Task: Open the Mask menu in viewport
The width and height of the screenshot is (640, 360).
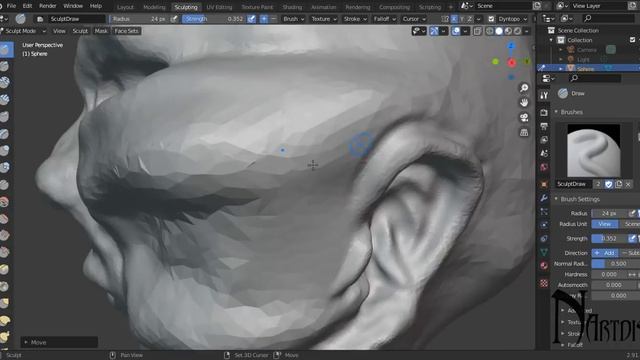Action: coord(101,31)
